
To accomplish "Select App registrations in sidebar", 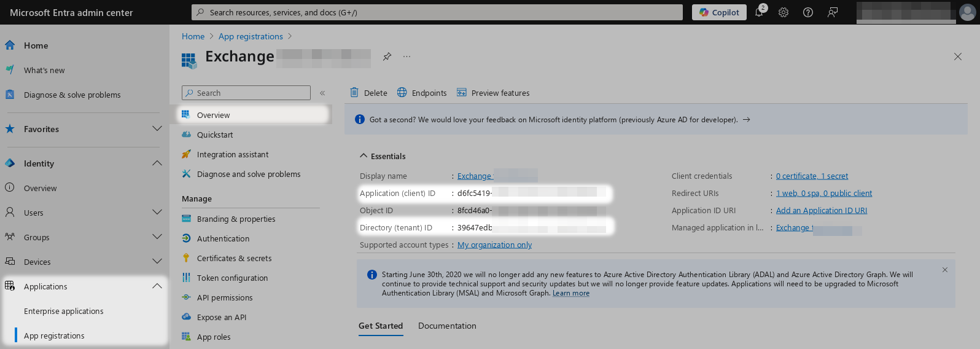I will pyautogui.click(x=54, y=335).
